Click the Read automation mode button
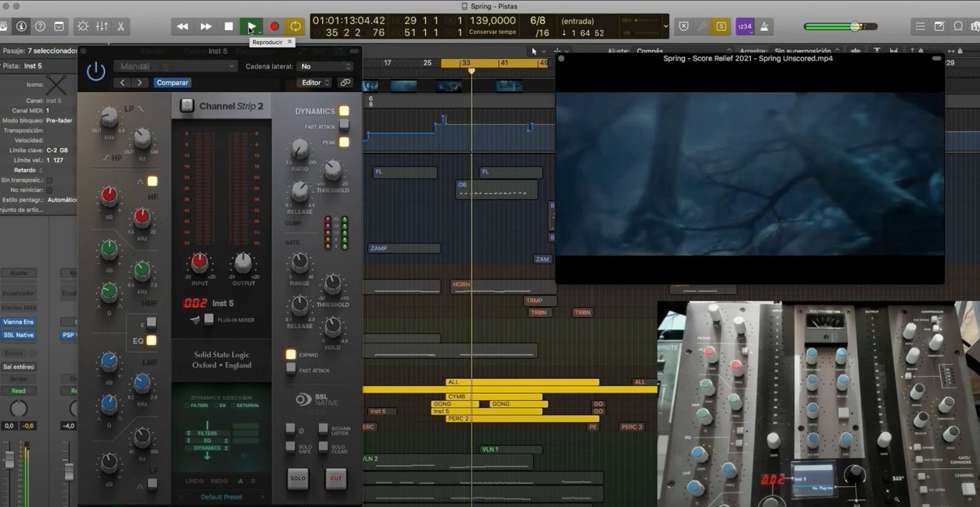980x507 pixels. [x=18, y=391]
